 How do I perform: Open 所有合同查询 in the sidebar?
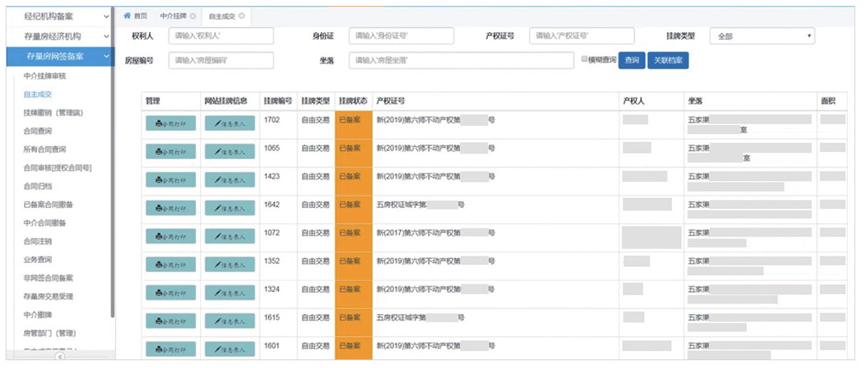tap(44, 150)
